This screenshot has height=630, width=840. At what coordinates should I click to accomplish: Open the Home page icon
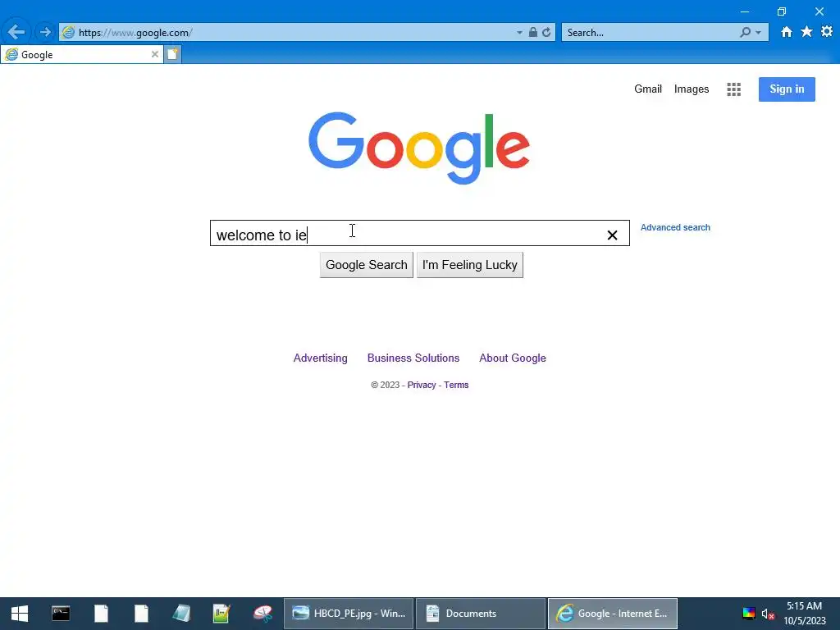787,32
